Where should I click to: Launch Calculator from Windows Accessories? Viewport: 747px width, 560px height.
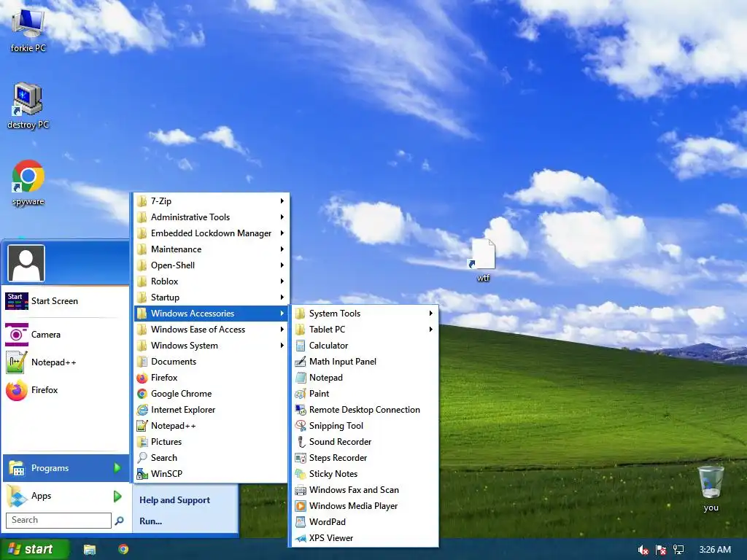(365, 345)
